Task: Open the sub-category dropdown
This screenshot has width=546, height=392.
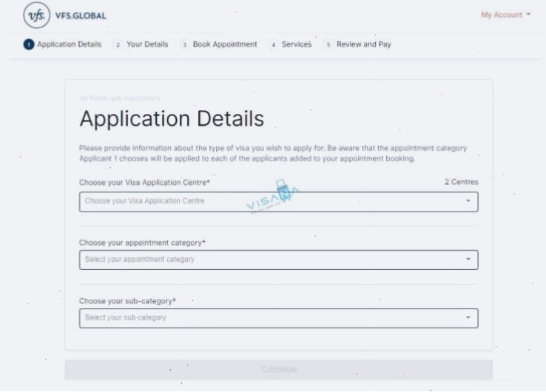Action: [279, 318]
